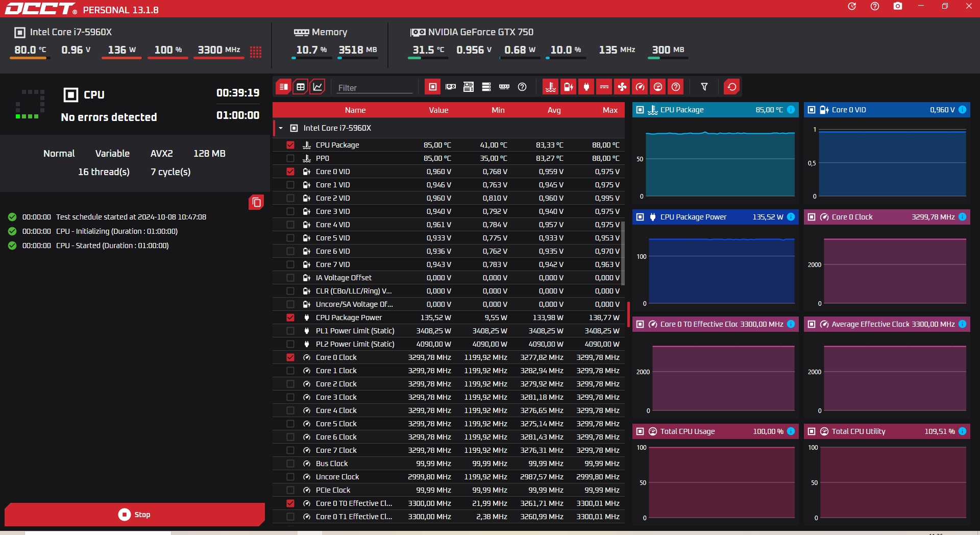The image size is (980, 535).
Task: Enable the PP0 sensor checkbox
Action: (290, 158)
